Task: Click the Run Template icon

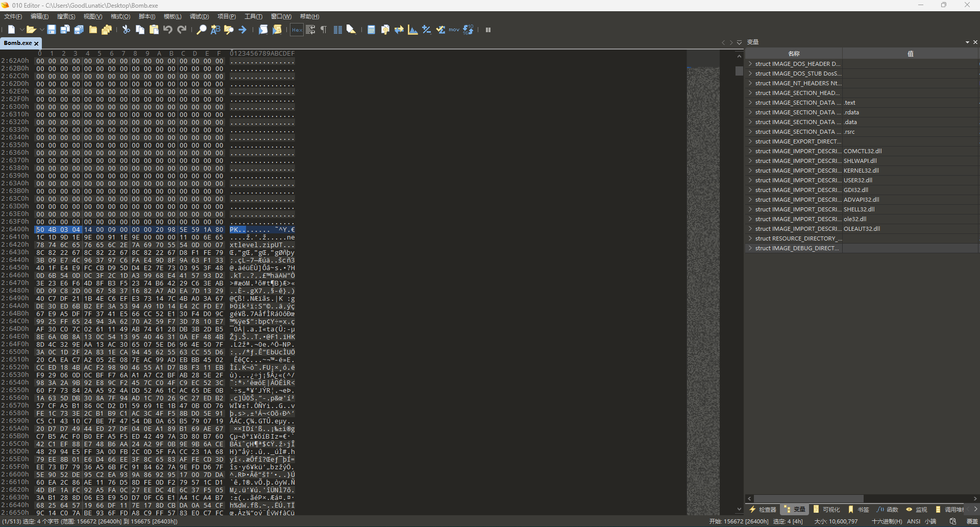Action: click(277, 30)
